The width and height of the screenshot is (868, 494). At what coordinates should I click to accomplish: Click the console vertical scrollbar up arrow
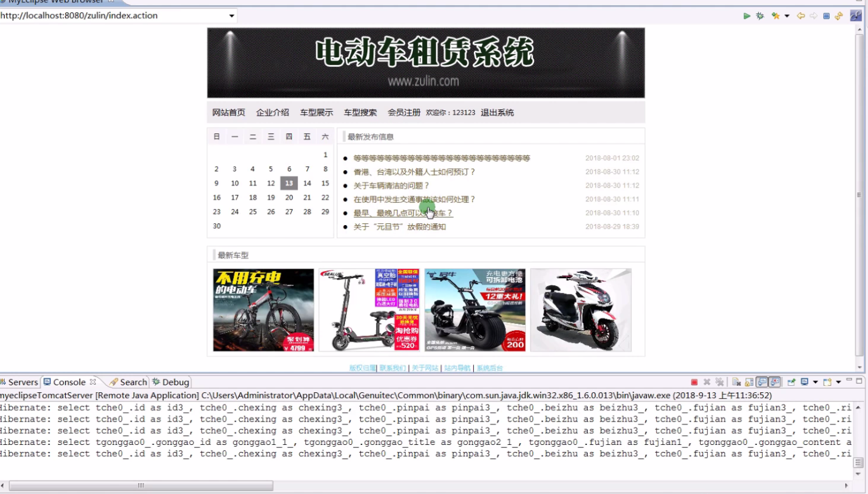[858, 407]
